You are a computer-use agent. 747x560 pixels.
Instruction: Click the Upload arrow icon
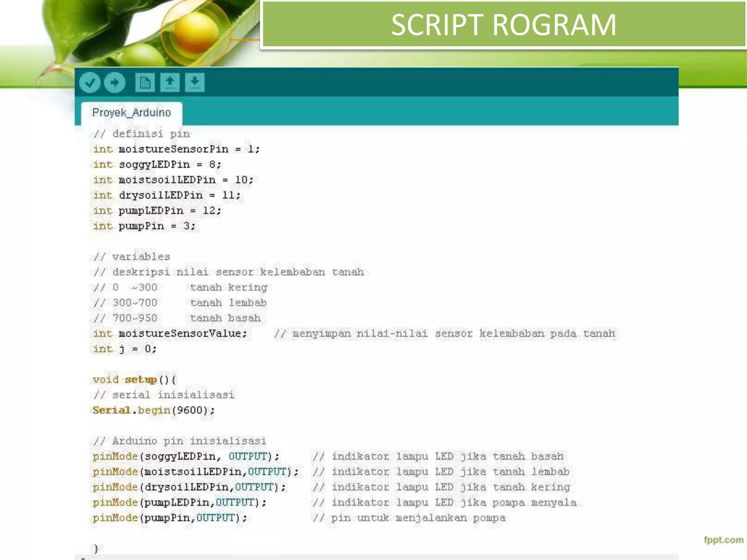tap(115, 82)
